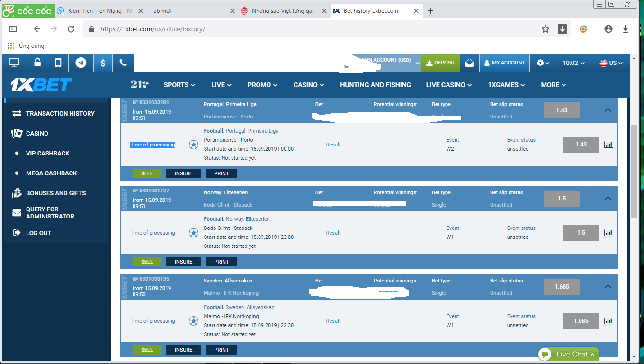Open the PROMO menu
This screenshot has height=364, width=644.
pos(262,85)
